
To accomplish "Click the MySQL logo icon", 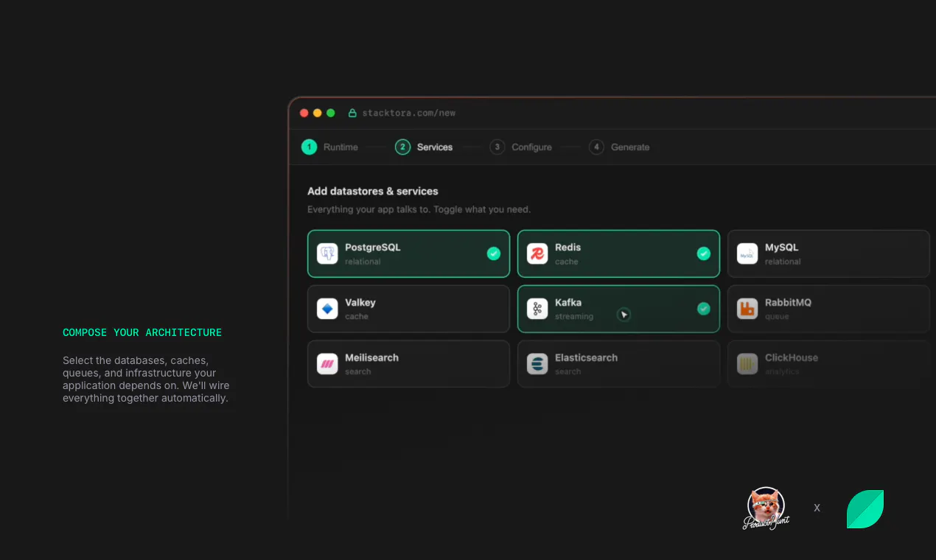I will (x=747, y=253).
